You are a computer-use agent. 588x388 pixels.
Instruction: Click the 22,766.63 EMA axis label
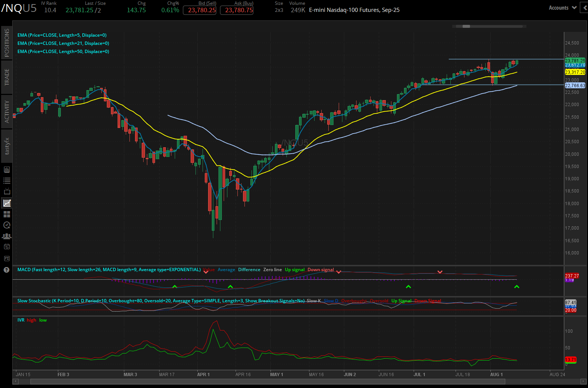click(x=575, y=85)
